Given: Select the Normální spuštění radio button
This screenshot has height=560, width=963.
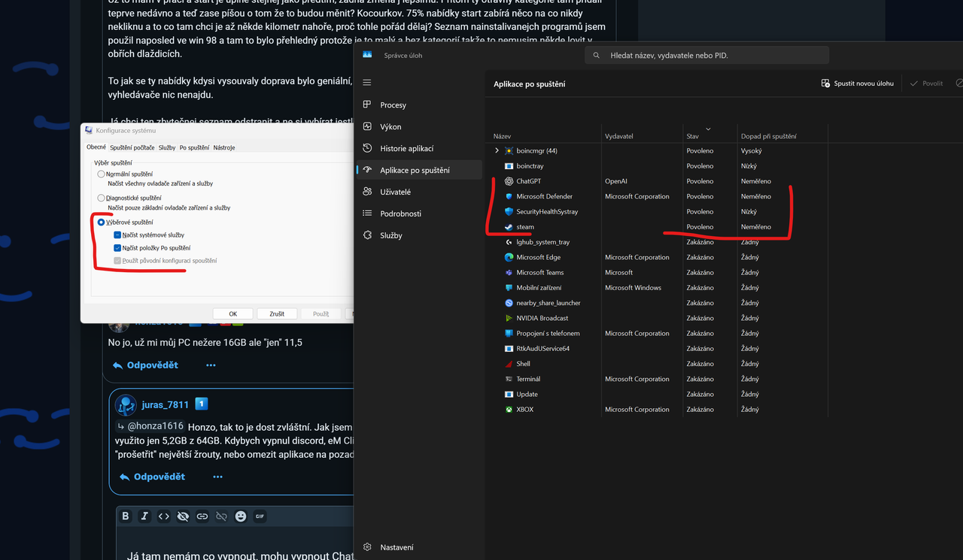Looking at the screenshot, I should (x=102, y=174).
